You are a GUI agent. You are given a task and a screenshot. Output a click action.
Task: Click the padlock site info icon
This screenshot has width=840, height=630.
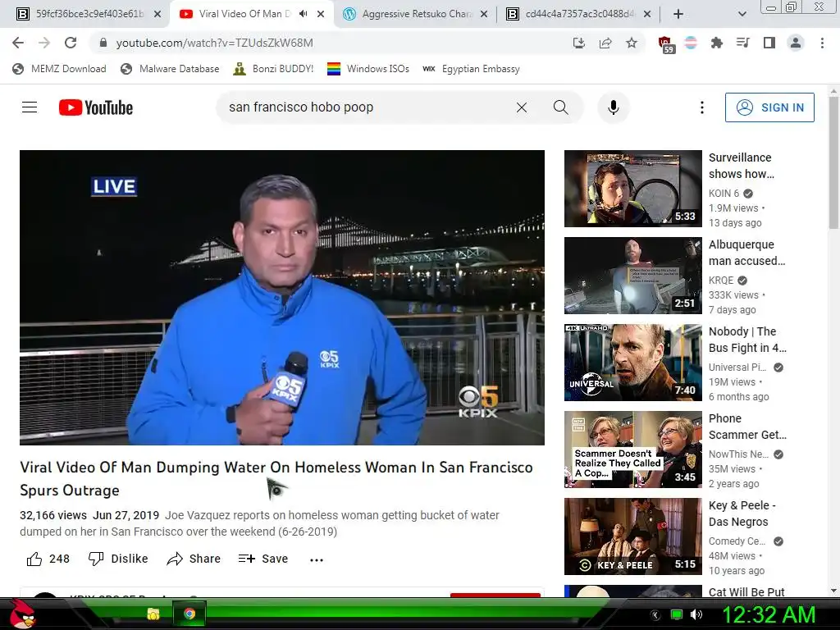(103, 43)
